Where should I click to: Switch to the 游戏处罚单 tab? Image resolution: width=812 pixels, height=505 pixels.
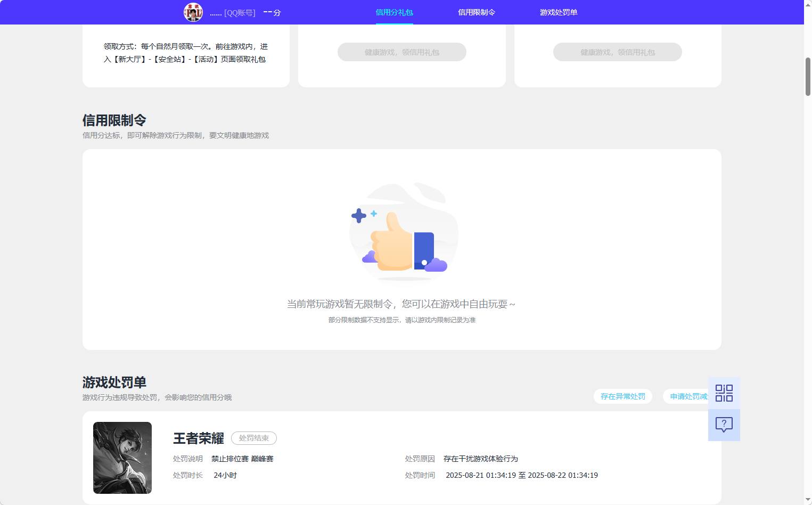pos(557,12)
